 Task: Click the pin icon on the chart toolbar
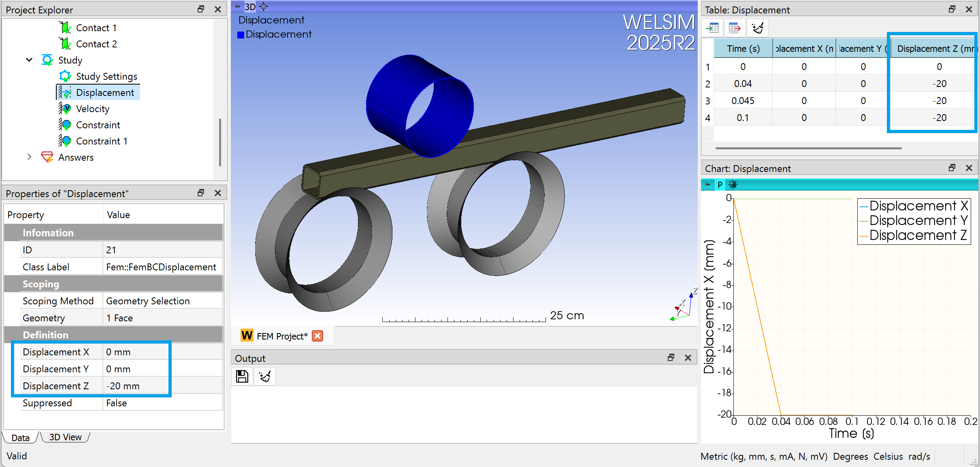707,185
